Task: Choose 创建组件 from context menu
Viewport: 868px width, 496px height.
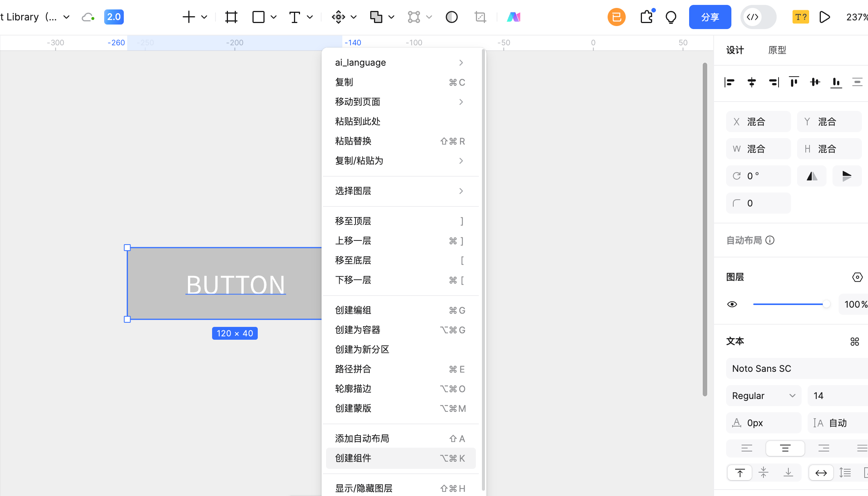Action: (x=401, y=458)
